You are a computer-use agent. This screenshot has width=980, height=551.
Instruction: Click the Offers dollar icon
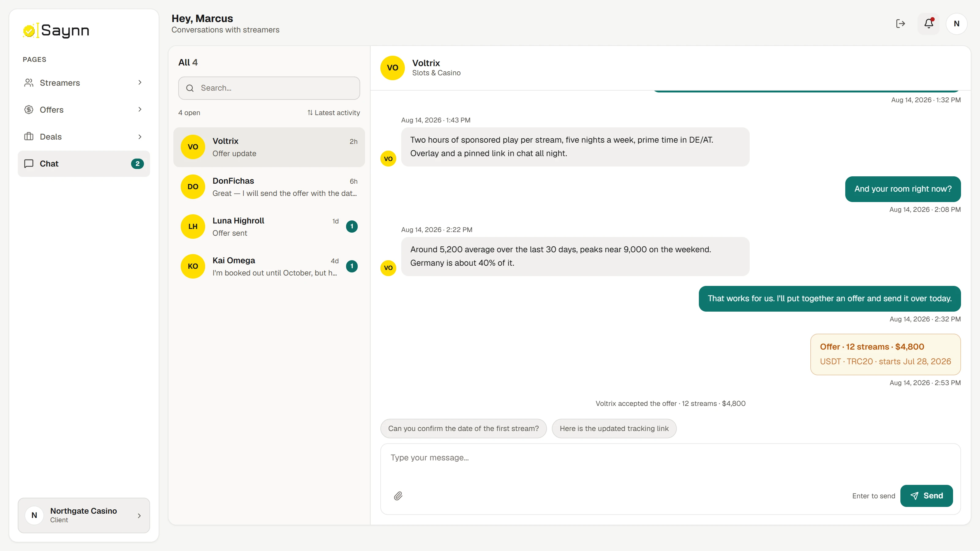tap(29, 110)
